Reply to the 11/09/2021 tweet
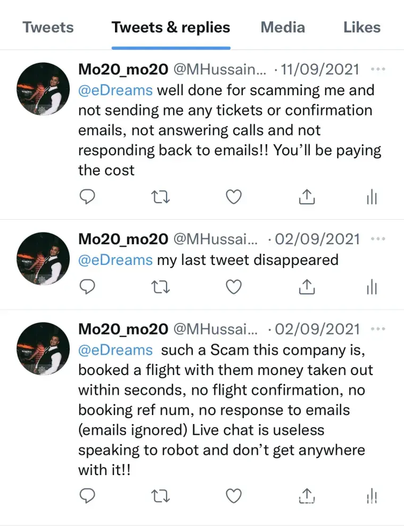 click(87, 197)
